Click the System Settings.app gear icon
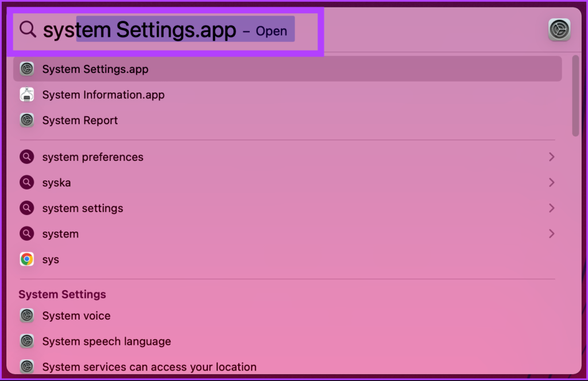The height and width of the screenshot is (381, 588). (27, 69)
